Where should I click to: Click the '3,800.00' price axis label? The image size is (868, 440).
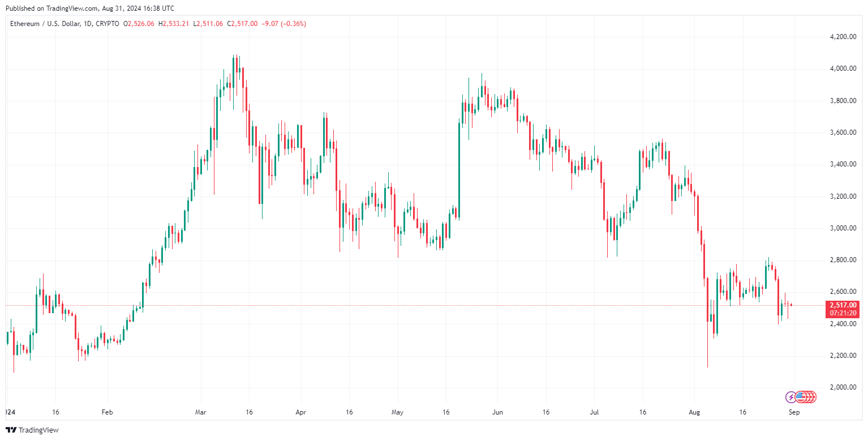pos(844,101)
